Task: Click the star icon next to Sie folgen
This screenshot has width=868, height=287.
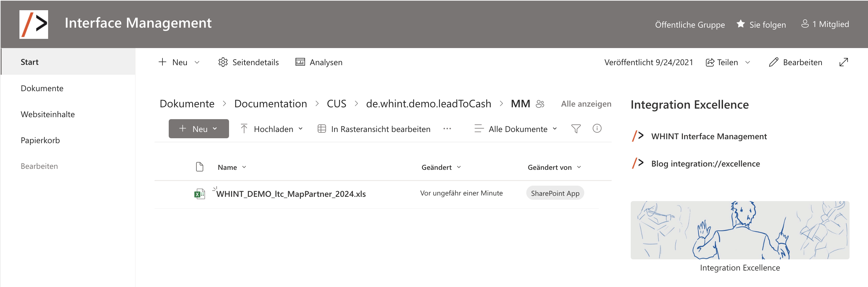Action: [740, 24]
